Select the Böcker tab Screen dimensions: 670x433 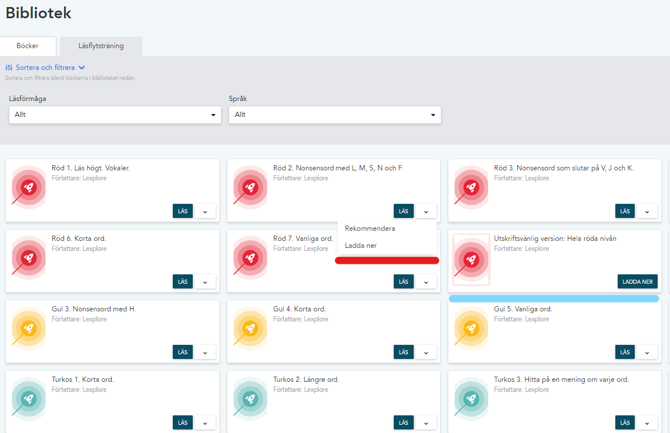27,46
